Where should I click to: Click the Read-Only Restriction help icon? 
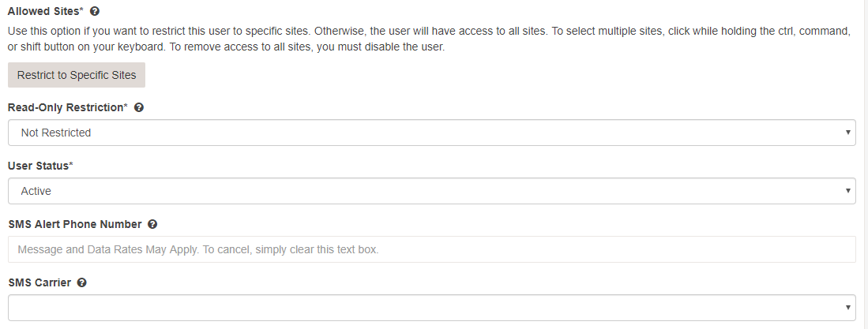[139, 107]
